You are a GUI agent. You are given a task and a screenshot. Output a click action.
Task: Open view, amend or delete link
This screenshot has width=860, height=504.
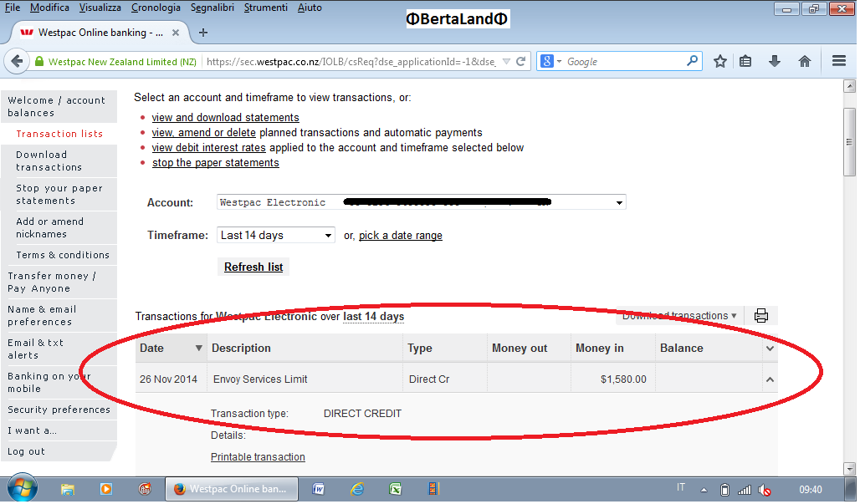pyautogui.click(x=204, y=133)
